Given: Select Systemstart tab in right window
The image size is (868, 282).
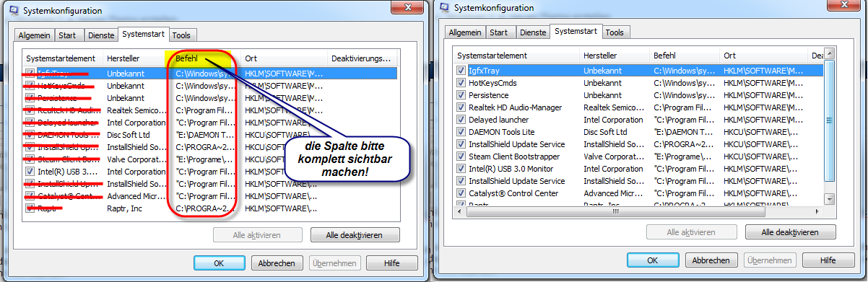Looking at the screenshot, I should (576, 32).
